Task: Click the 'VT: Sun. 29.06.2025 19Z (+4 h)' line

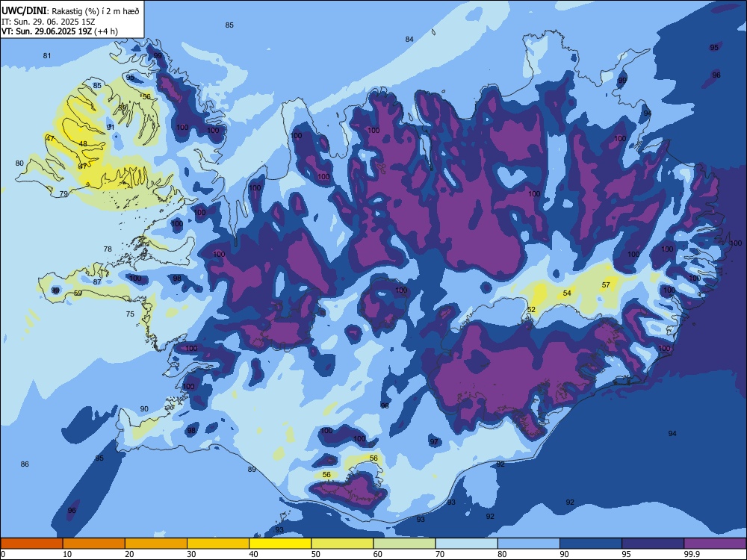Action: point(60,31)
